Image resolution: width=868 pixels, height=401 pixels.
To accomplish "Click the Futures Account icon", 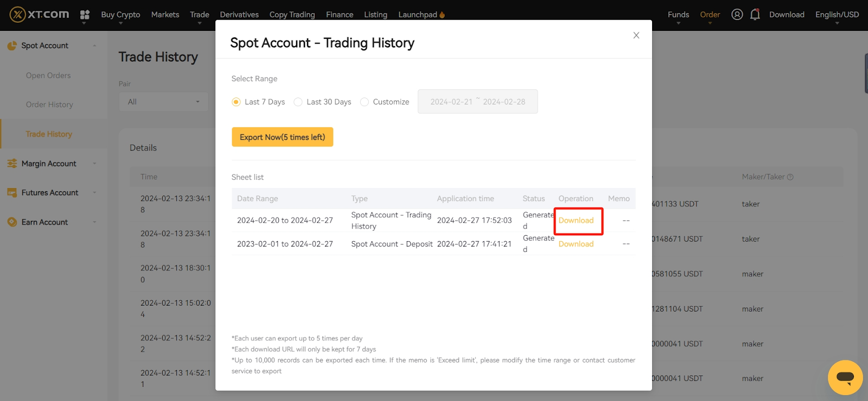I will (12, 193).
